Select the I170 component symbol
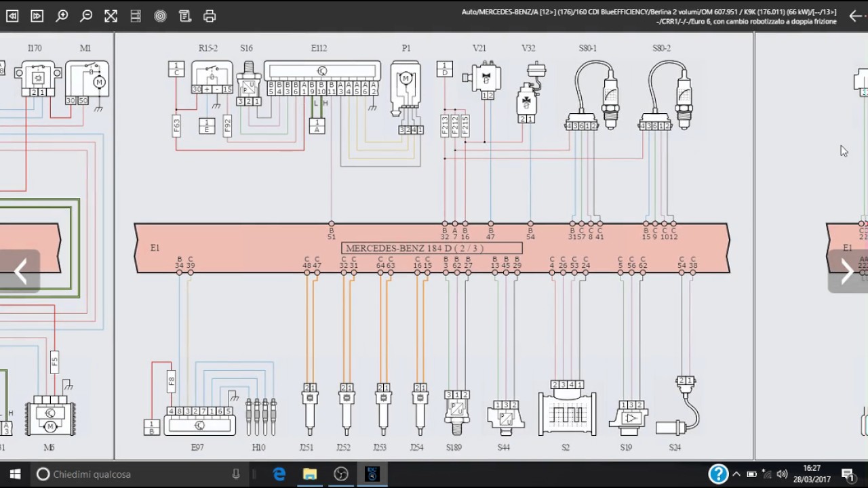This screenshot has height=488, width=868. coord(39,79)
